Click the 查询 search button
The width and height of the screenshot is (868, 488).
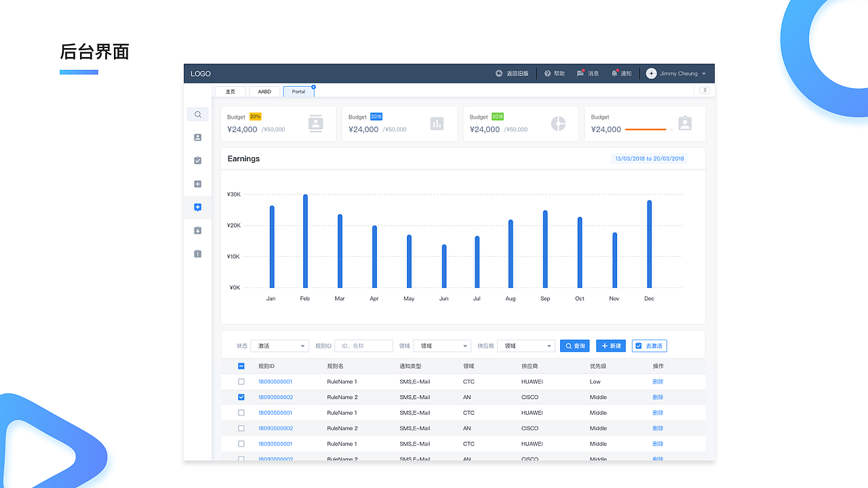(574, 346)
